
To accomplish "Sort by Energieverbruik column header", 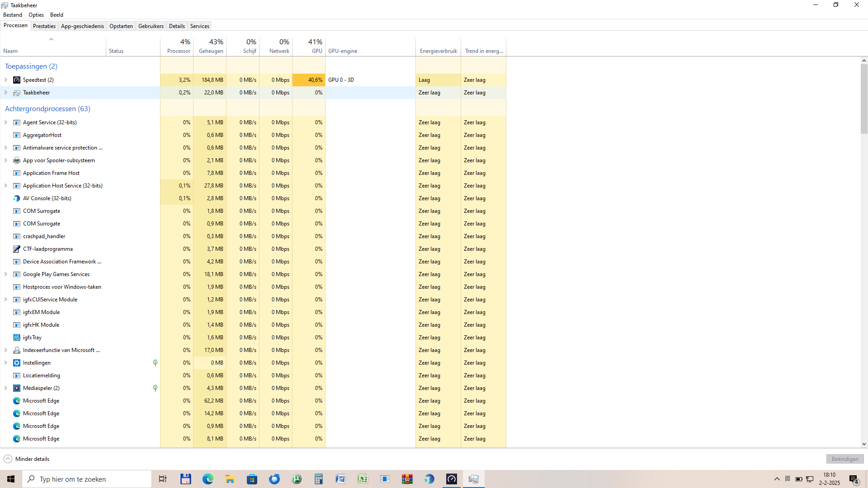I will [x=438, y=47].
